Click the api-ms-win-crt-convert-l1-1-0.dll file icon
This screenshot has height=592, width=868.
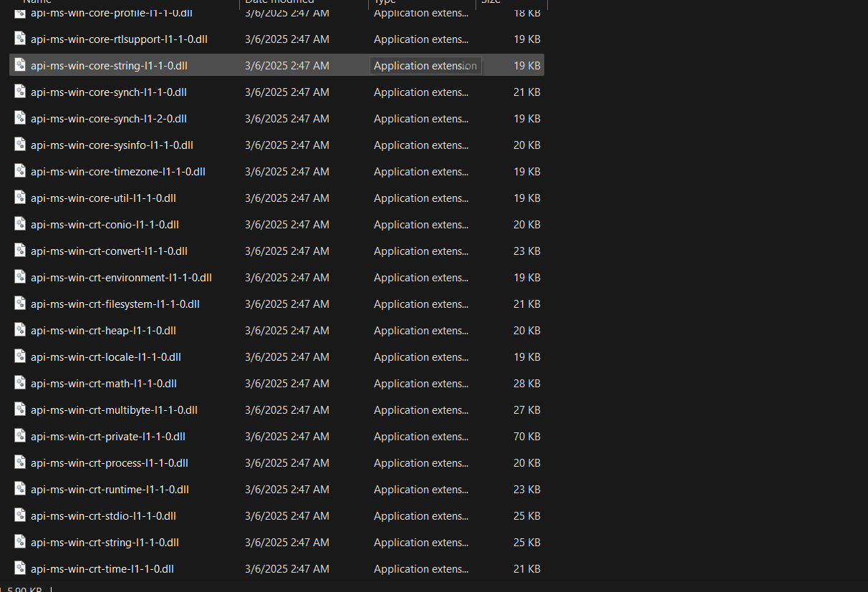tap(20, 251)
